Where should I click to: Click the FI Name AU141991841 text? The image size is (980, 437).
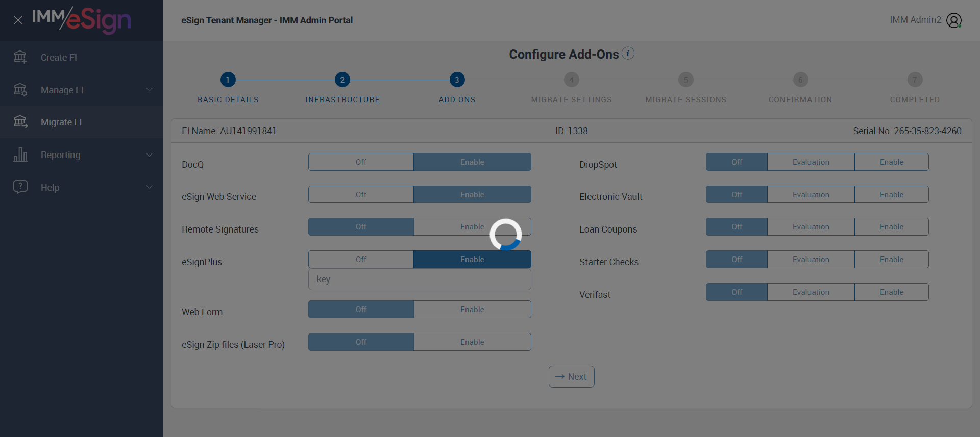click(229, 131)
